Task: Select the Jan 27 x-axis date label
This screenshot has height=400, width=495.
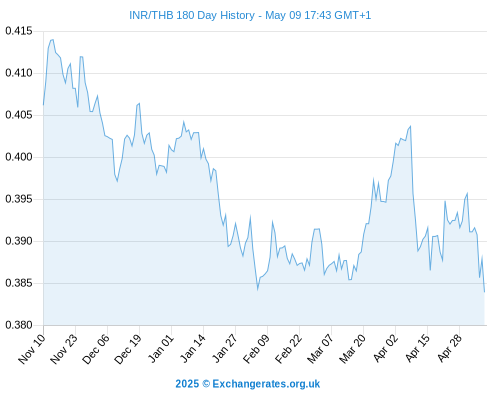Action: pyautogui.click(x=225, y=349)
